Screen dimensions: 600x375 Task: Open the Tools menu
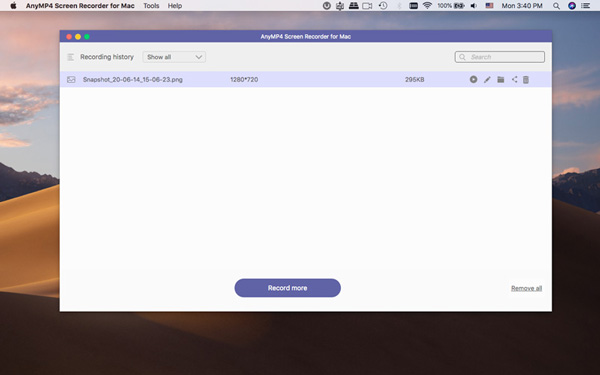click(151, 6)
